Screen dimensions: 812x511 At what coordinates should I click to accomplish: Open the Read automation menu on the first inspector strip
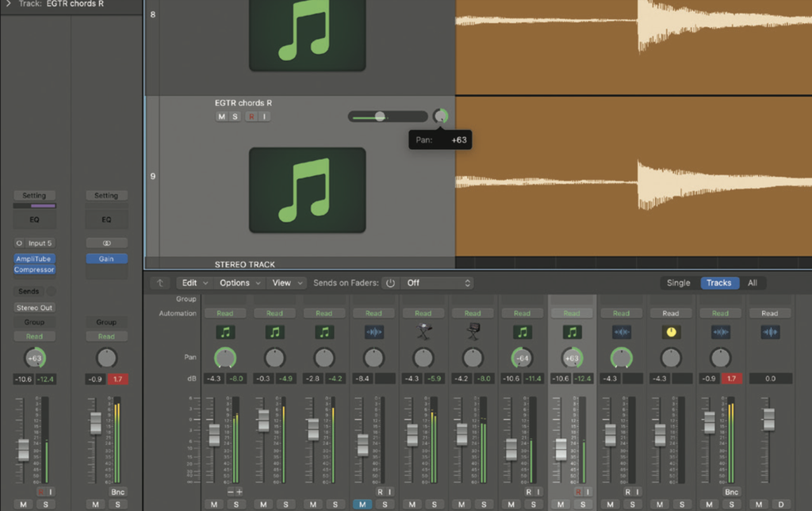pyautogui.click(x=35, y=336)
